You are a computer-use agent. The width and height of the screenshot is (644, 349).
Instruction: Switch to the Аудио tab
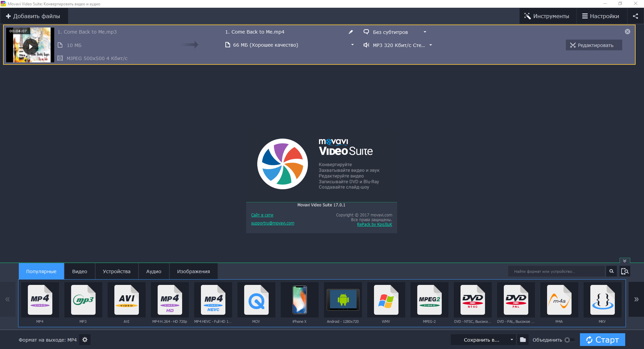point(154,271)
